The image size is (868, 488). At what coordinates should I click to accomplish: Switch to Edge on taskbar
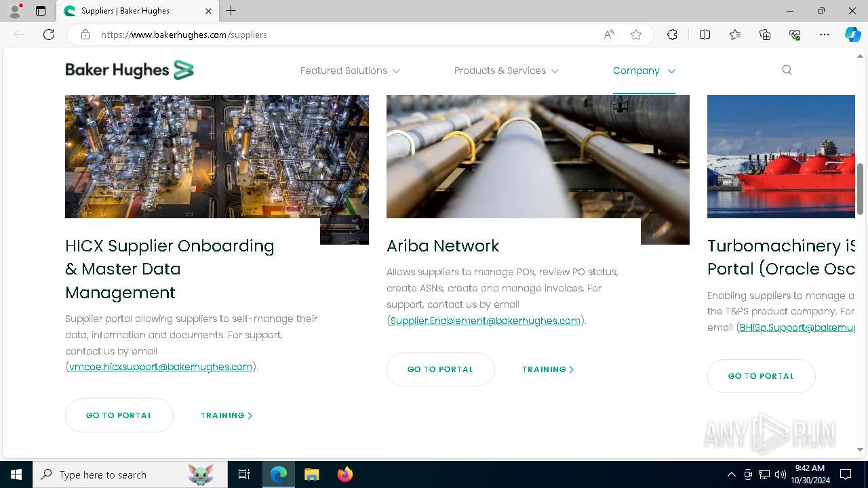(x=279, y=474)
